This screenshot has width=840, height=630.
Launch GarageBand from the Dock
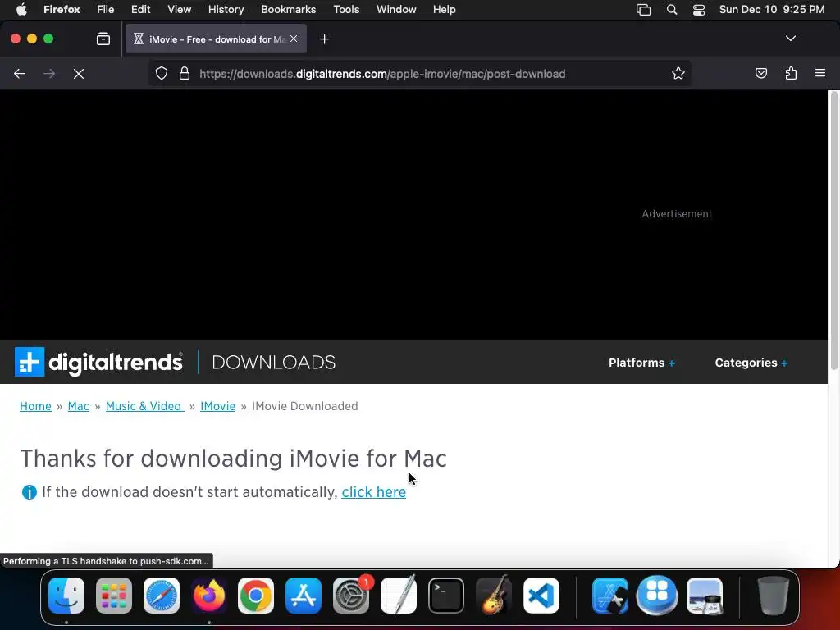(493, 596)
